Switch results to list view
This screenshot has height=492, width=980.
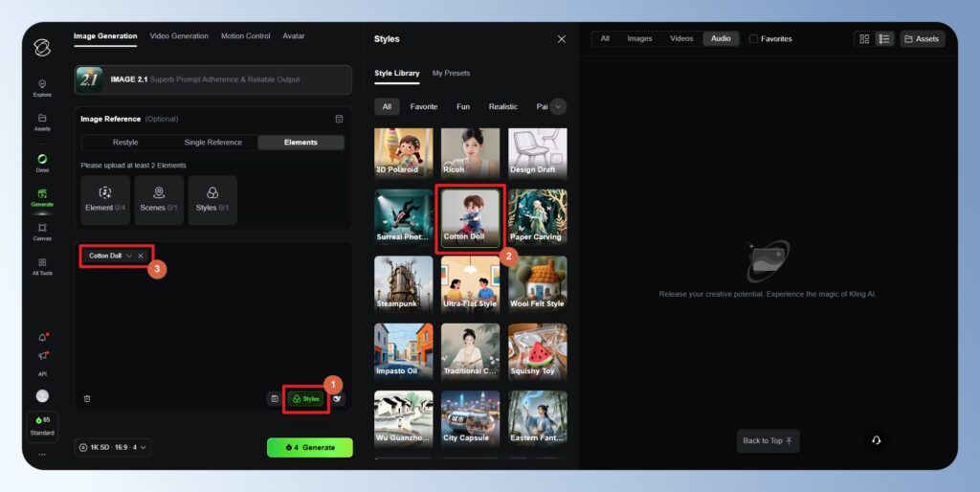click(883, 39)
